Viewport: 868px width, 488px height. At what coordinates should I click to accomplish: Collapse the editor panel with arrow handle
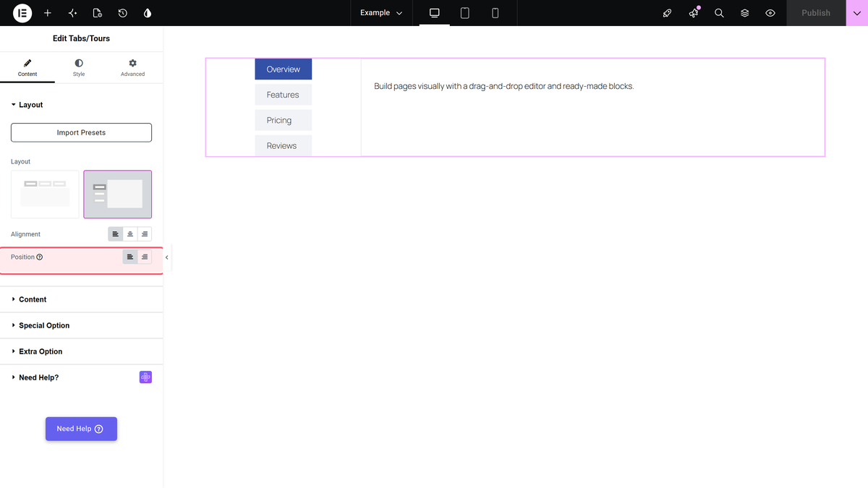point(167,257)
